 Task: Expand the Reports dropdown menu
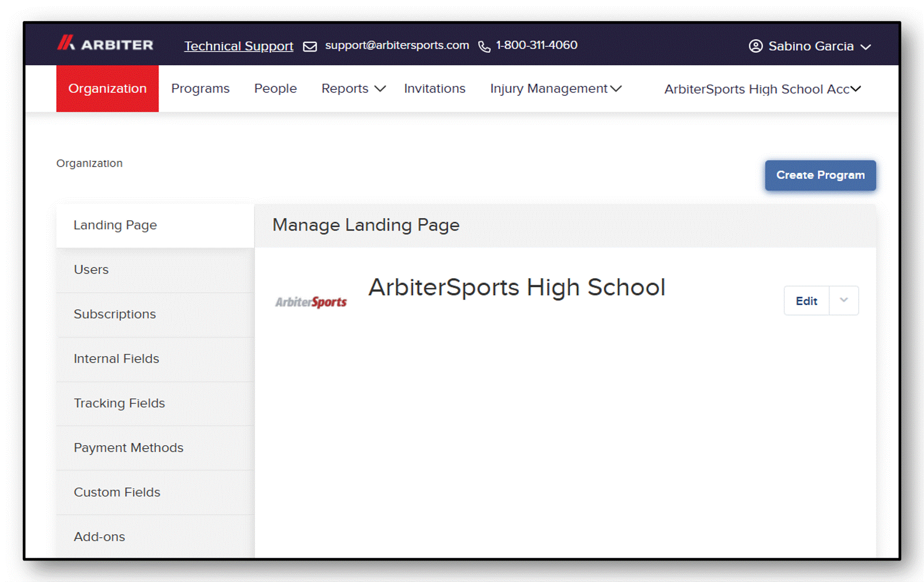(x=354, y=89)
